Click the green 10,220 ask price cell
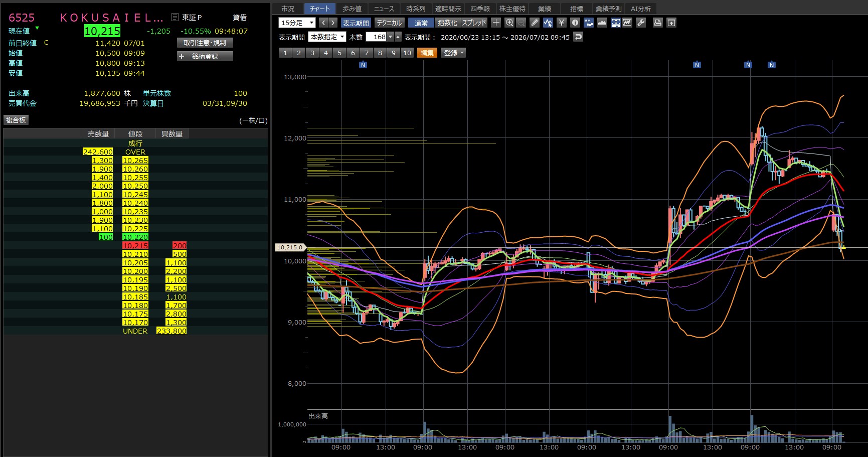Screen dimensions: 868x457 [x=135, y=237]
